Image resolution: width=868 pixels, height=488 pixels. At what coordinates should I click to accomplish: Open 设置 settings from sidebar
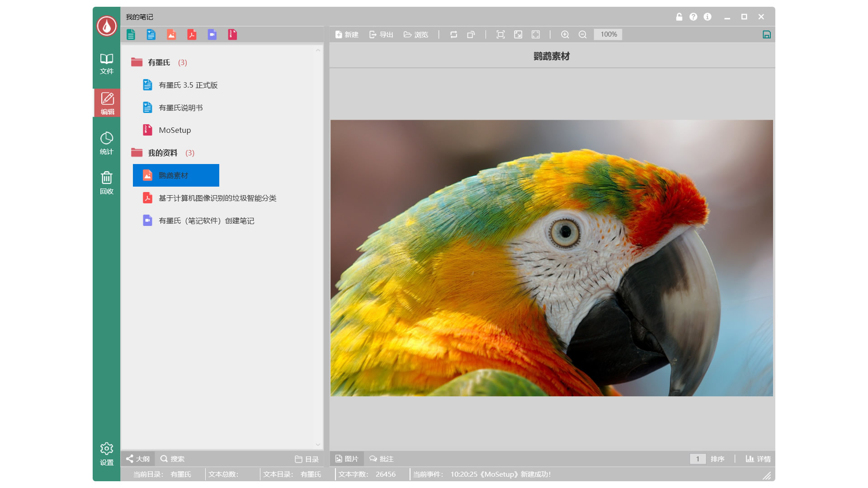point(107,454)
